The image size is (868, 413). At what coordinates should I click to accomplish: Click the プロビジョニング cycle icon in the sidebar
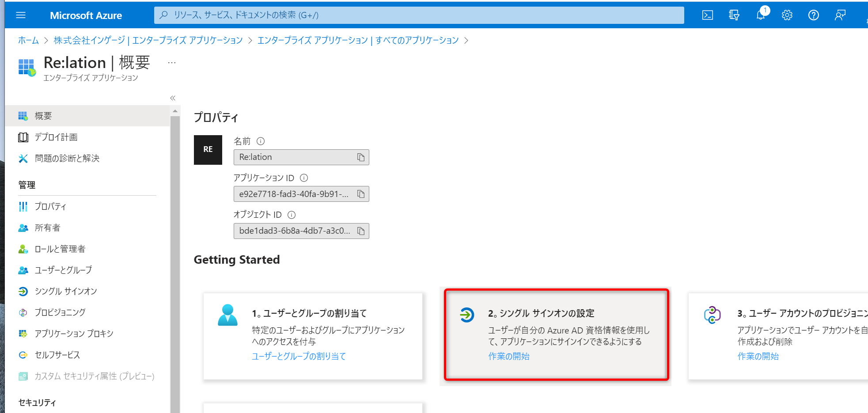23,313
